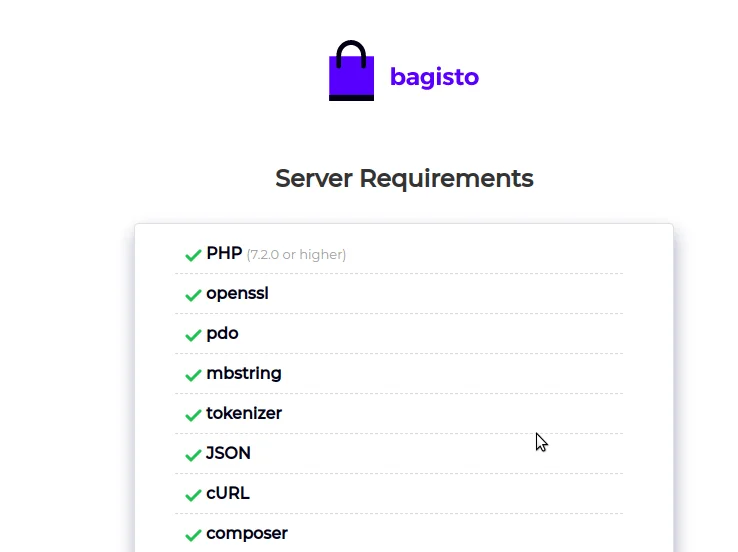
Task: Click the JSON requirement check icon
Action: tap(193, 455)
